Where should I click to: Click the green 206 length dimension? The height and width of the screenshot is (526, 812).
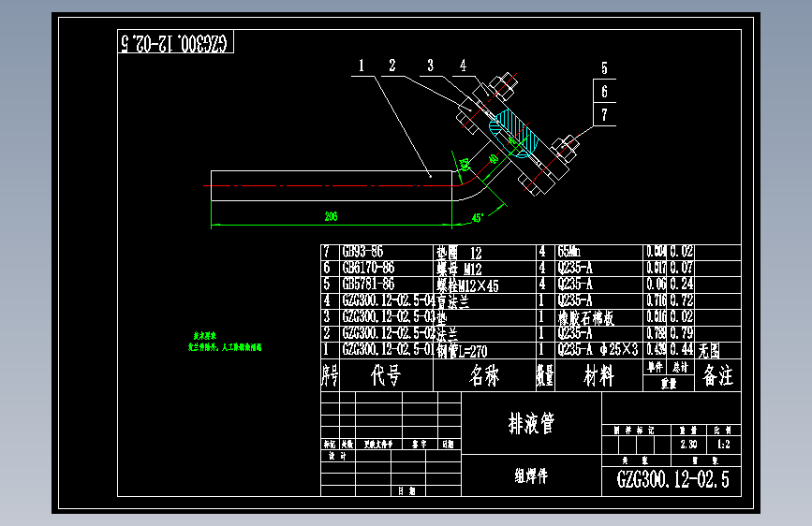(331, 216)
